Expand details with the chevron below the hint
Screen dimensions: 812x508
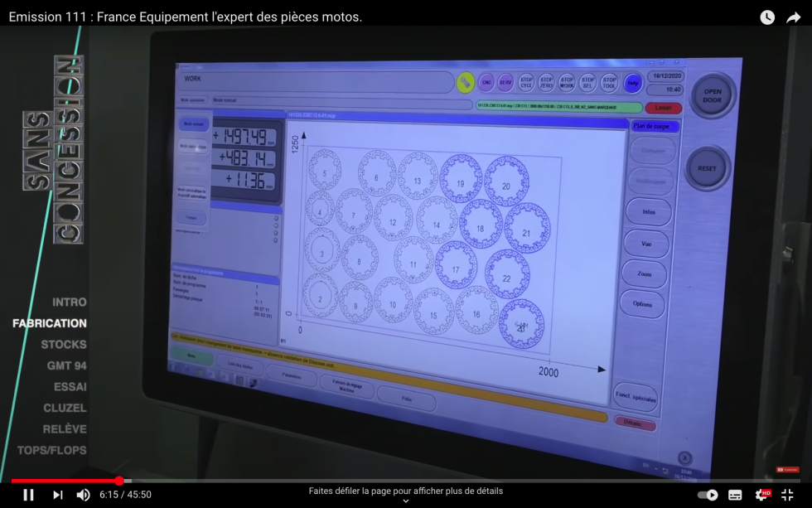tap(405, 501)
